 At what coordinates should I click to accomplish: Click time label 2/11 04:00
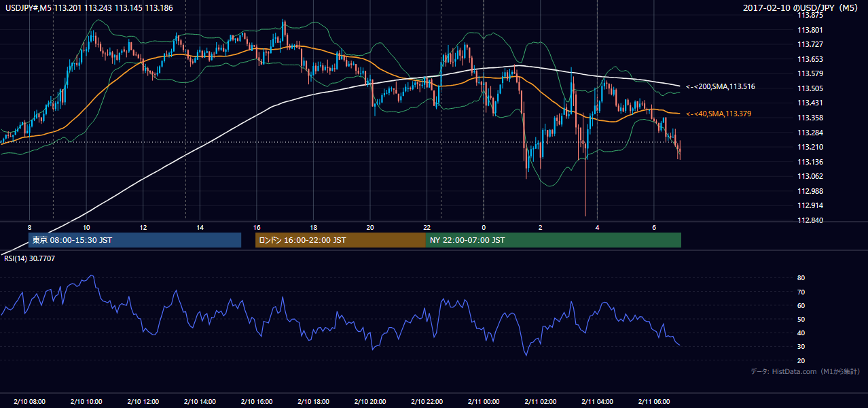coord(597,402)
